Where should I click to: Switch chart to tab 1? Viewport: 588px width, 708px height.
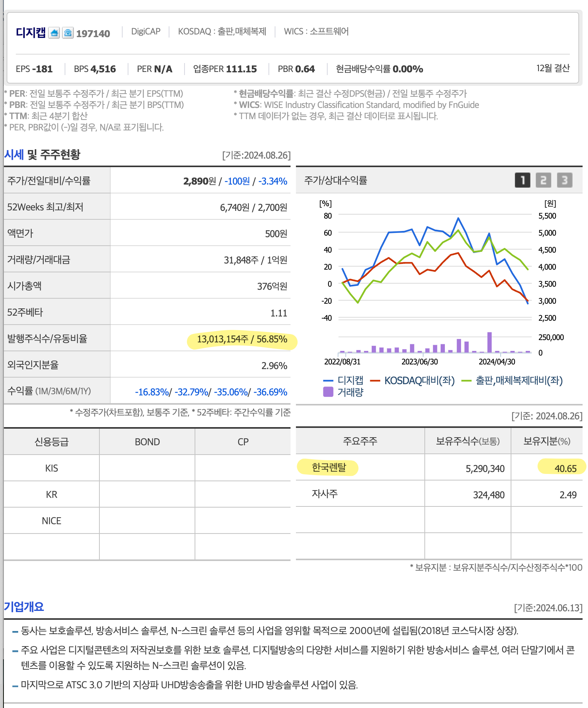click(x=522, y=180)
